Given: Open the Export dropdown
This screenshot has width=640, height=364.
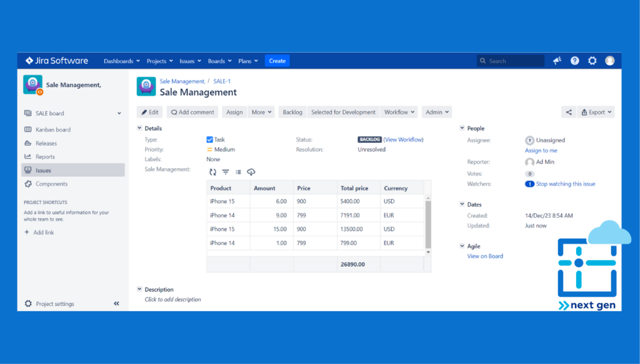Looking at the screenshot, I should pyautogui.click(x=596, y=112).
